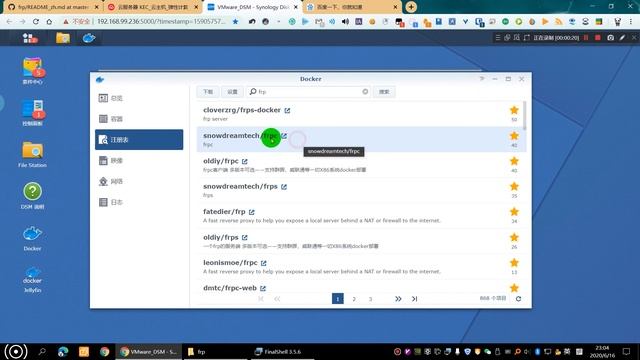Click star icon of fatedier/frp
Image resolution: width=640 pixels, height=360 pixels.
pyautogui.click(x=514, y=211)
